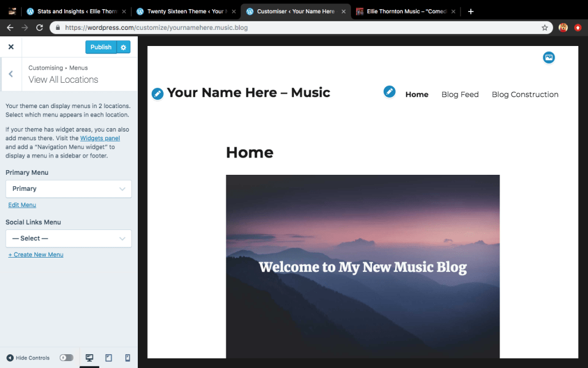Close the Customiser with the X icon
The image size is (588, 368).
[11, 47]
